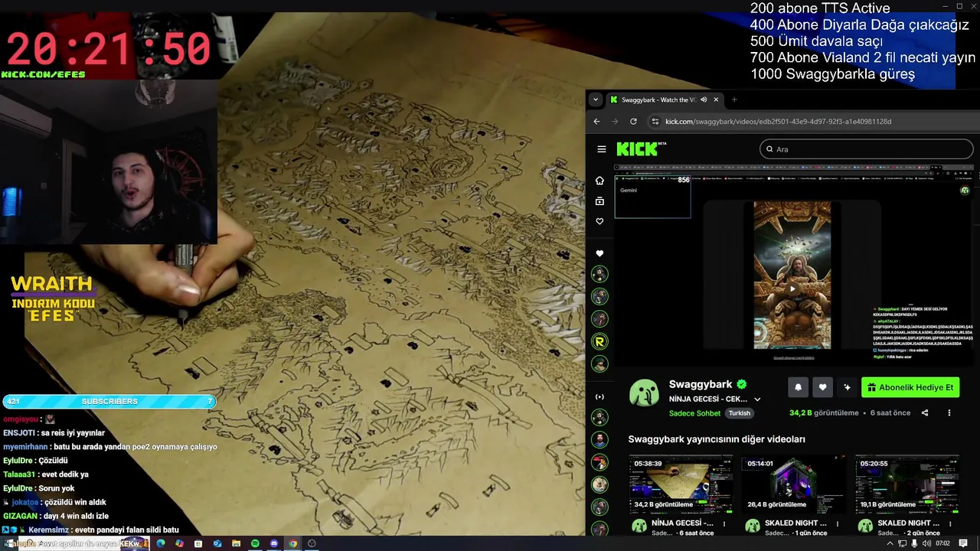Follow Swaggybark with heart button
This screenshot has width=980, height=551.
point(822,387)
